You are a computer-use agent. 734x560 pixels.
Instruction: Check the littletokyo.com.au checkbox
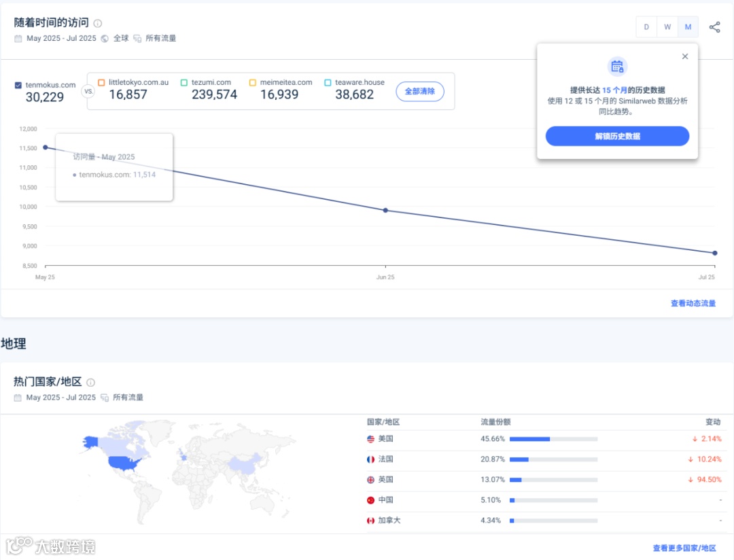[101, 82]
